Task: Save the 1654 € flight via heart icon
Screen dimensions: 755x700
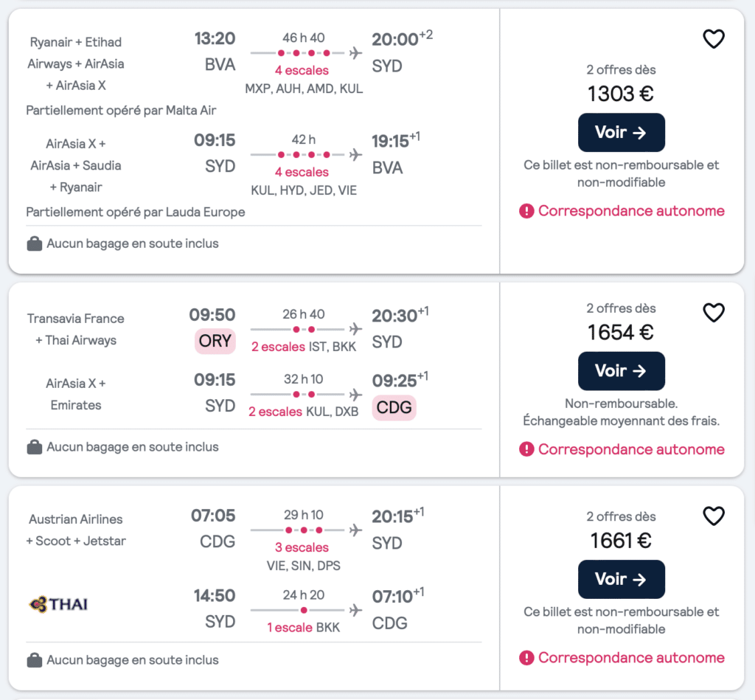Action: click(x=714, y=313)
